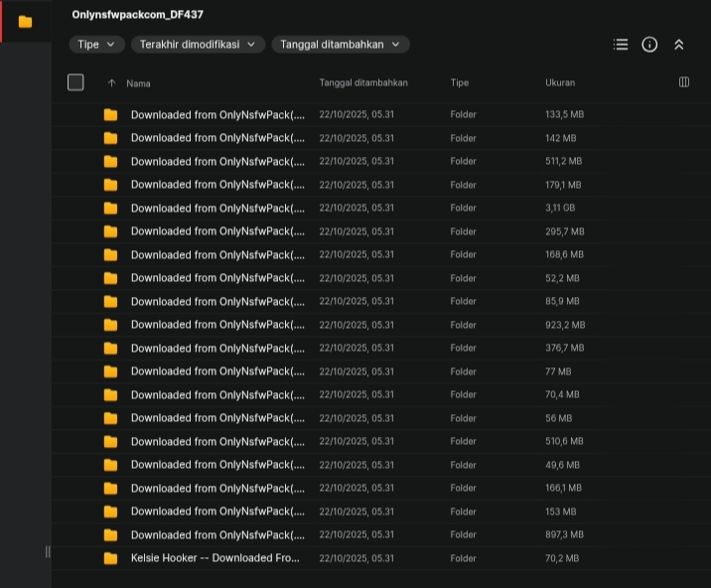
Task: Click the sidebar resize handle at bottom left
Action: click(47, 552)
